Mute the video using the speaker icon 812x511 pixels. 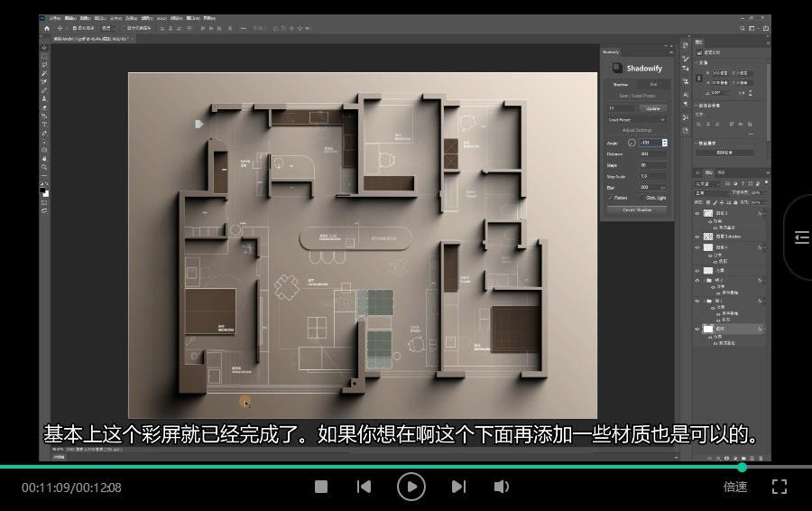pos(502,487)
